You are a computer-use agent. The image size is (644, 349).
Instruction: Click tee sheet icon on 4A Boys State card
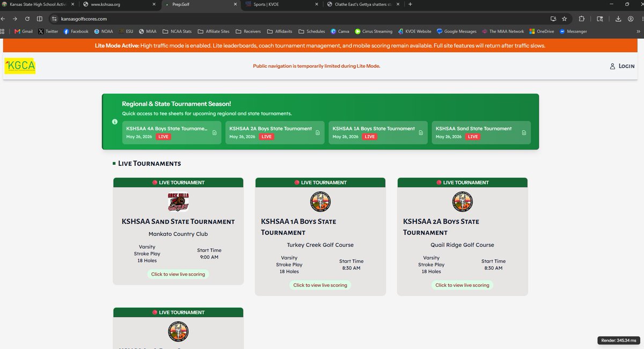click(x=214, y=133)
